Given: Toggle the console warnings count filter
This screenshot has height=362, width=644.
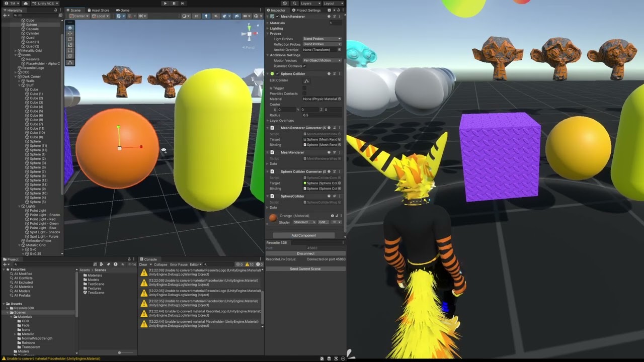Looking at the screenshot, I should click(x=250, y=264).
